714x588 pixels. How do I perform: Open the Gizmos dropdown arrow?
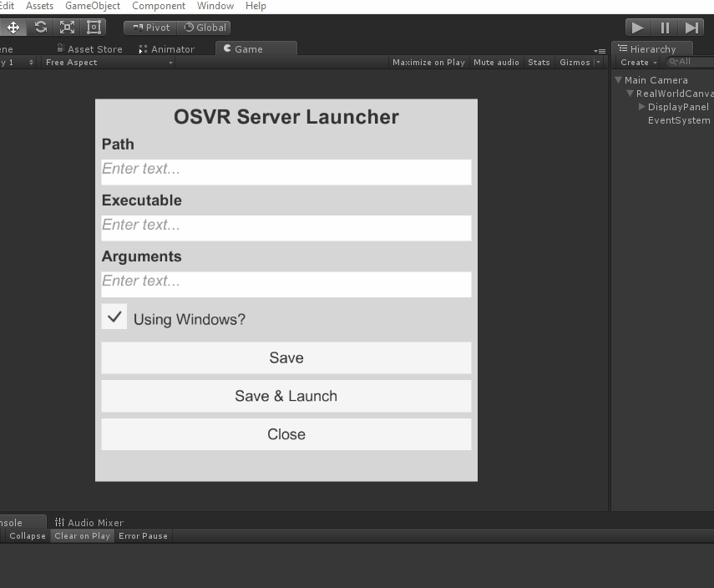pos(598,63)
